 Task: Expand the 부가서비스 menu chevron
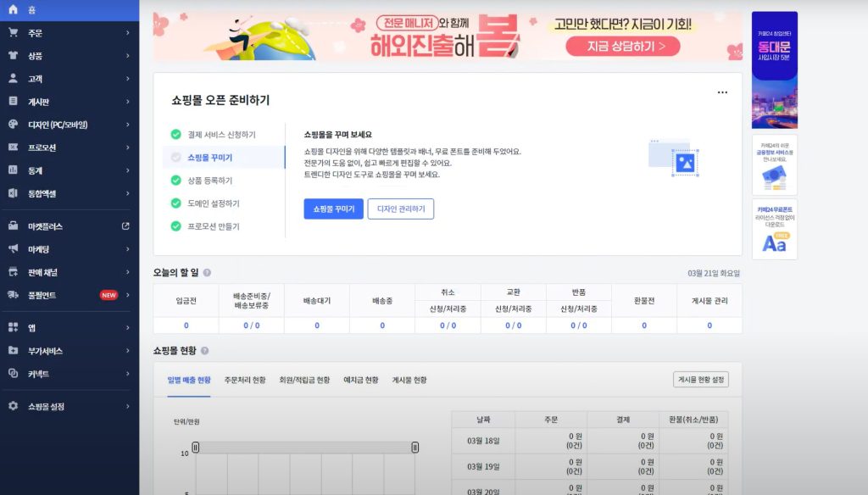(128, 351)
